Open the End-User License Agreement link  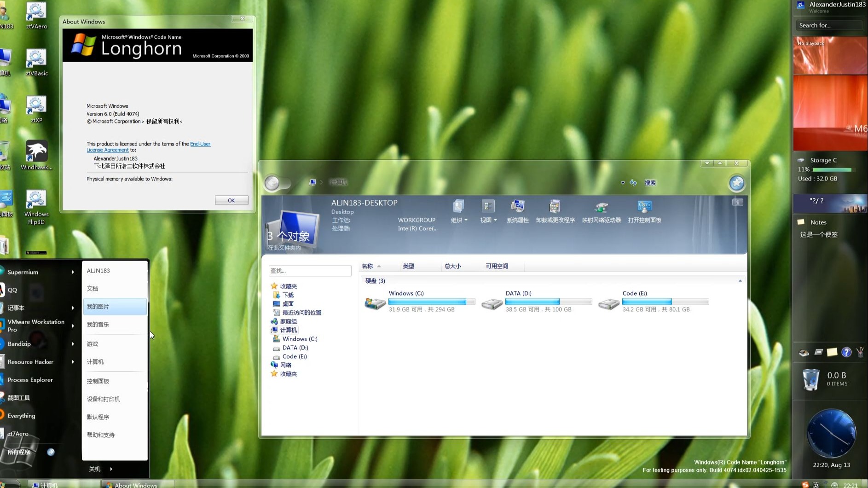(149, 147)
